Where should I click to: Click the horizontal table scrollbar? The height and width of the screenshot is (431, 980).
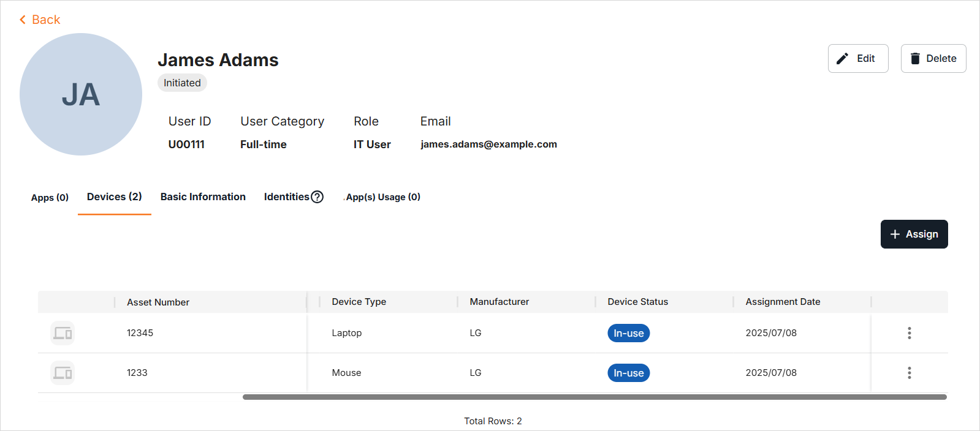594,397
